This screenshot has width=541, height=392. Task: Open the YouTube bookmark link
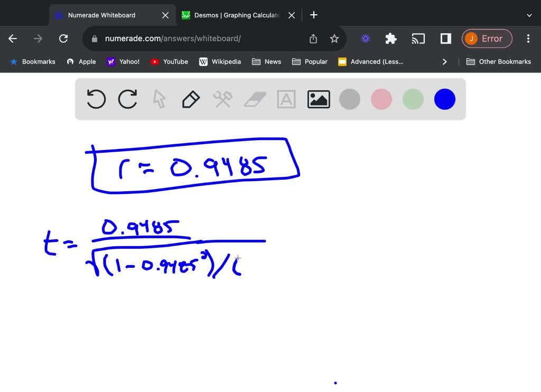pos(169,61)
